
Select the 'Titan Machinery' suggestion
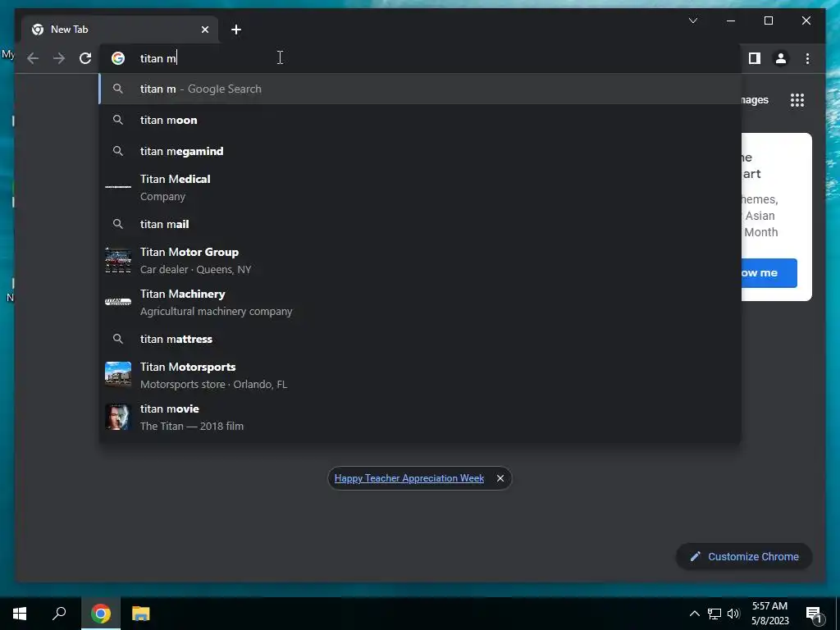[420, 302]
